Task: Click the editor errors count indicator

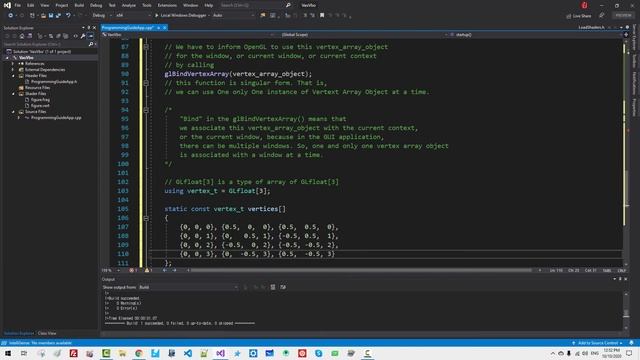Action: click(133, 270)
